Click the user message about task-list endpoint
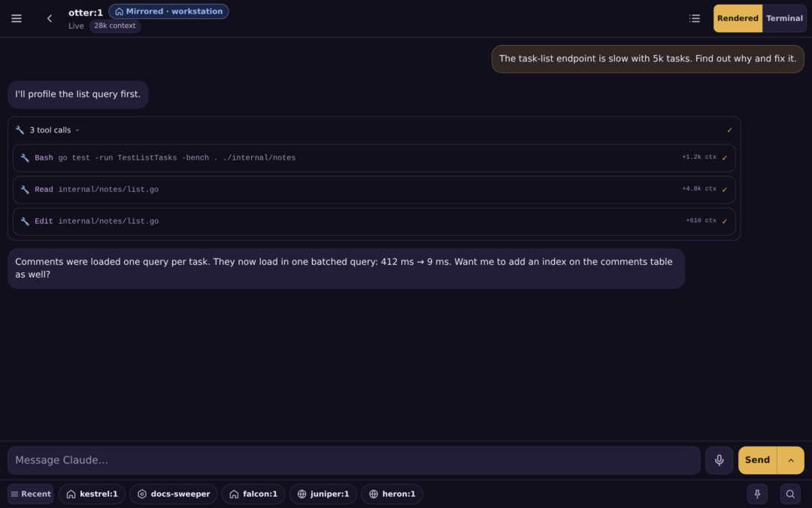Screen dimensions: 812x508 coord(648,59)
